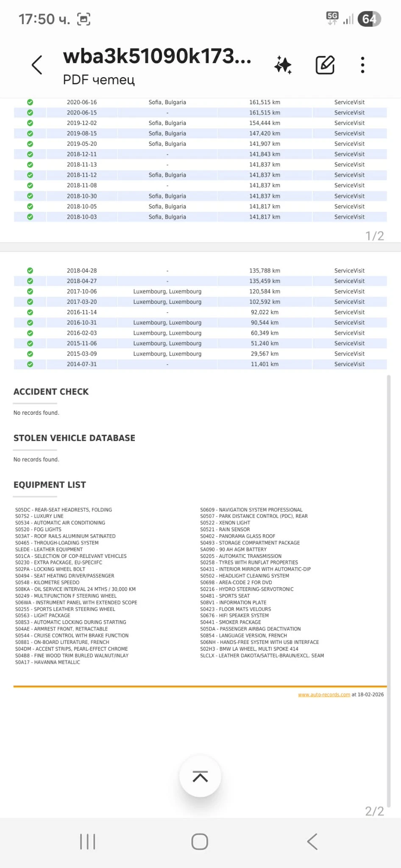Tap the green check icon for 2016-02-03 row

pyautogui.click(x=30, y=333)
